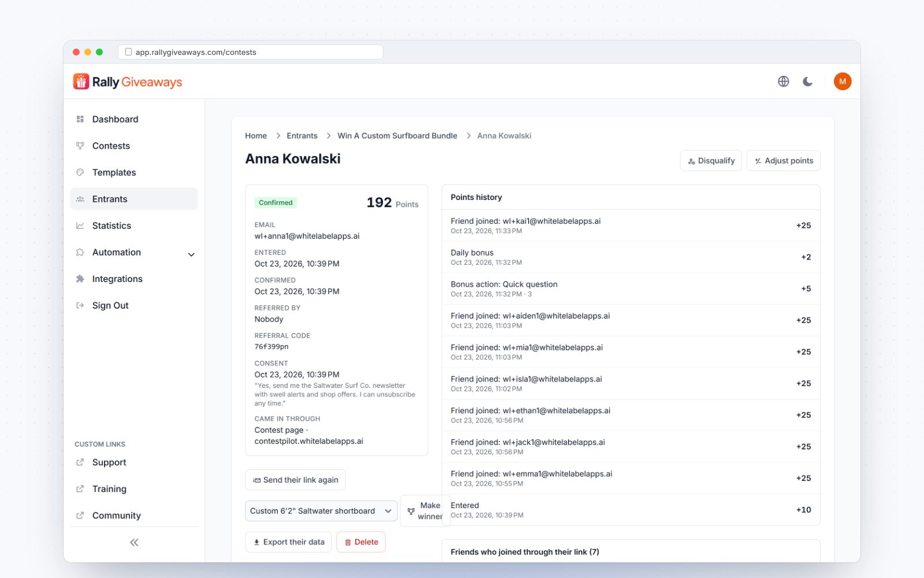Viewport: 924px width, 578px height.
Task: Open Statistics from the sidebar
Action: click(x=134, y=225)
